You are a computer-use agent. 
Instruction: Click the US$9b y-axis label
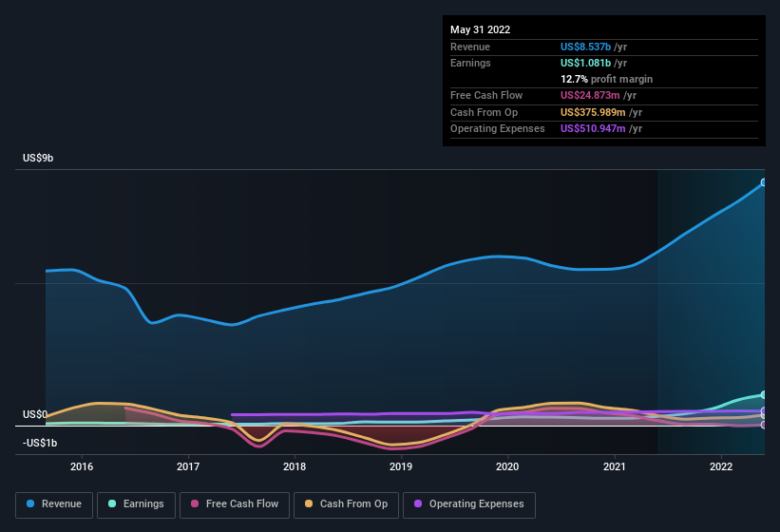coord(38,158)
